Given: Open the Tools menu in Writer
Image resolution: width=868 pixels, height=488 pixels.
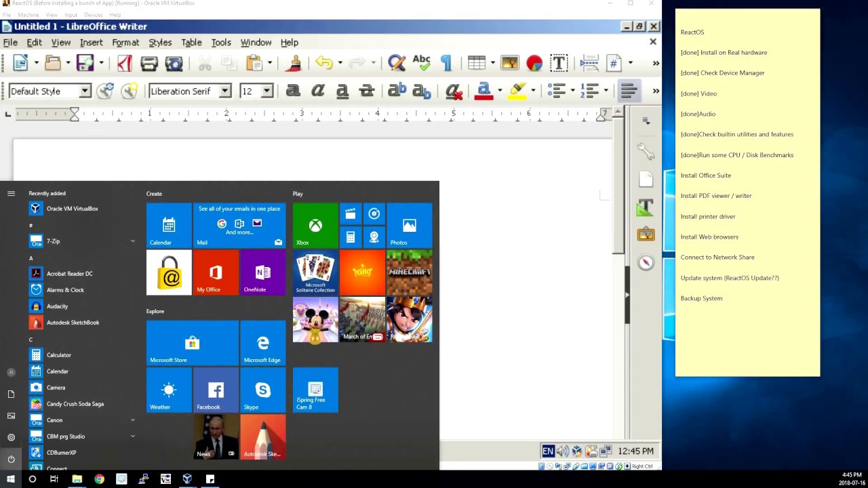Looking at the screenshot, I should click(x=221, y=42).
